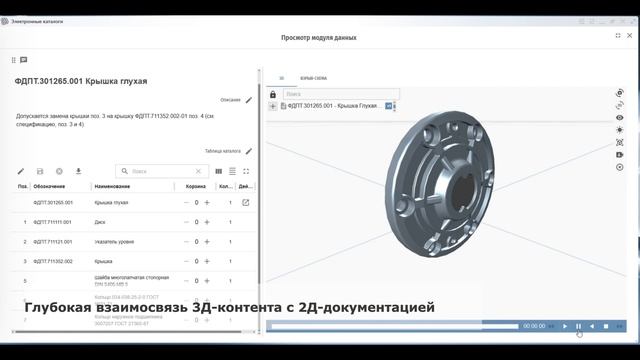Click the blue 3D badge on tree item
This screenshot has width=640, height=360.
[389, 106]
